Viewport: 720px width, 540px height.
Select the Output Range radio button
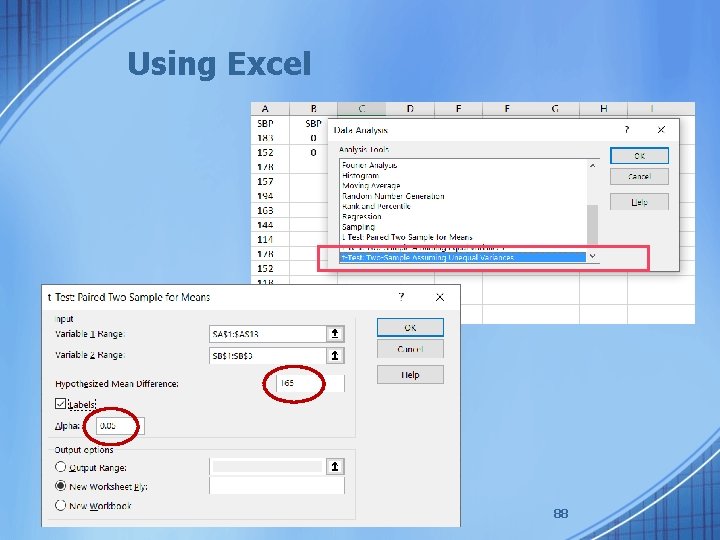(60, 467)
